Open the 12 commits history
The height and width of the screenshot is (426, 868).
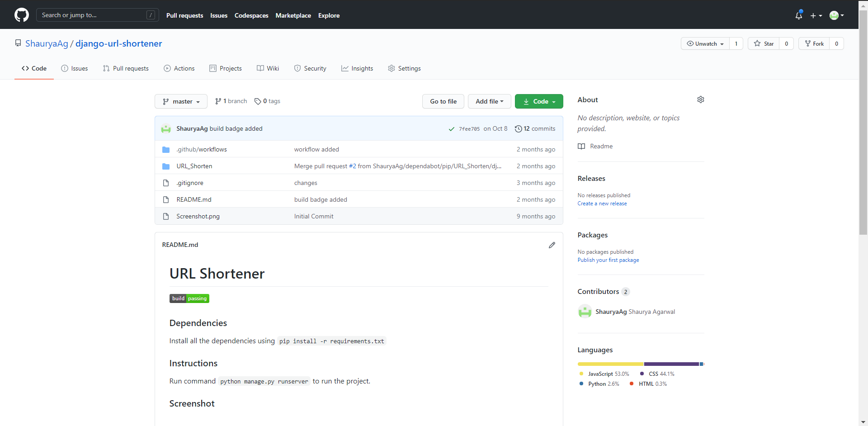535,129
